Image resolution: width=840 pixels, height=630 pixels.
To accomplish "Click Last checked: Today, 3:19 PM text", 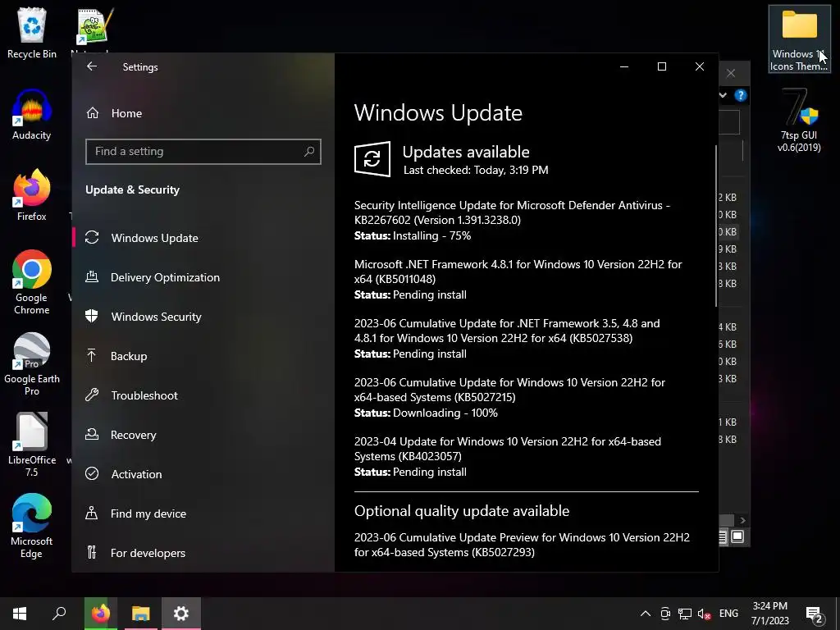I will (x=476, y=171).
